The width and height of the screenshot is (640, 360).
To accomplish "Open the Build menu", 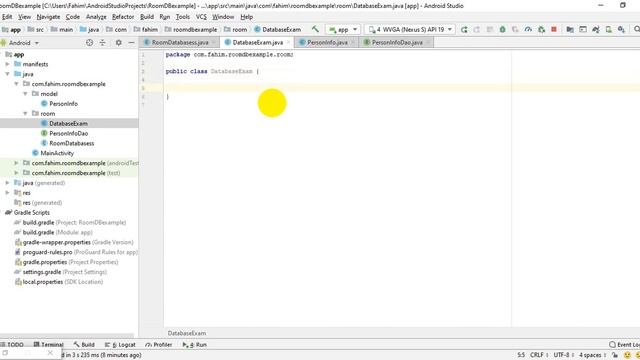I will (x=147, y=17).
